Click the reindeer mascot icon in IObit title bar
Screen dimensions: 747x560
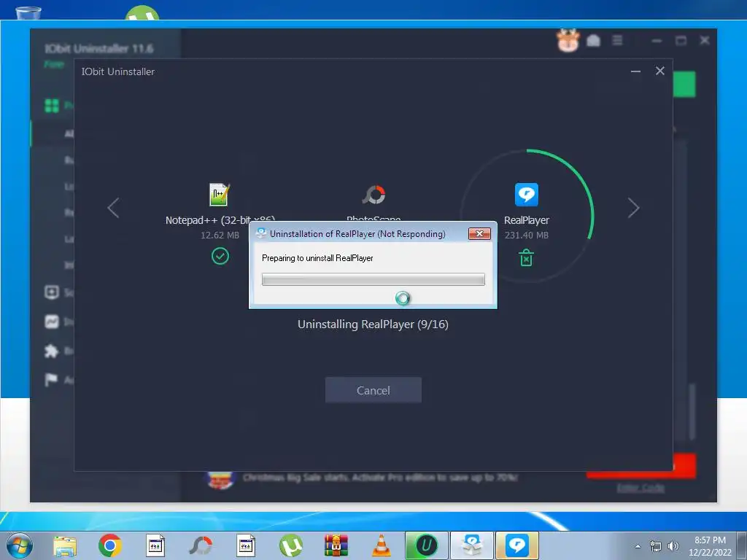(568, 41)
